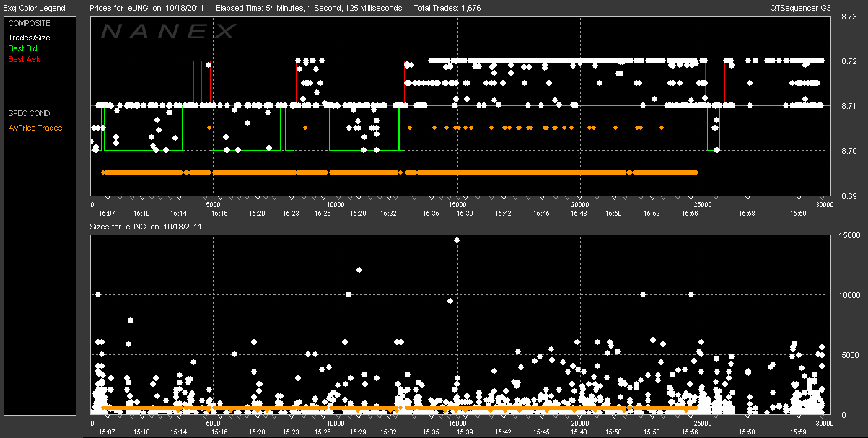
Task: Click the "Prices for eUNG" chart title
Action: (286, 8)
